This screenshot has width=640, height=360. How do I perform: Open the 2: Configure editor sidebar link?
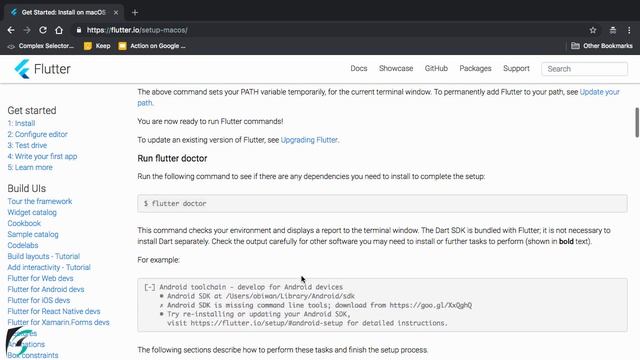38,134
